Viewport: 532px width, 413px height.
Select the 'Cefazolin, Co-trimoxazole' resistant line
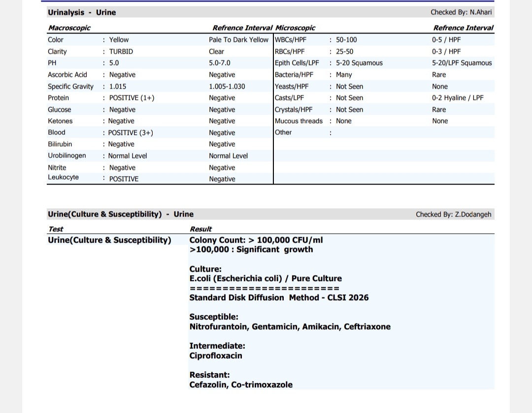(241, 385)
